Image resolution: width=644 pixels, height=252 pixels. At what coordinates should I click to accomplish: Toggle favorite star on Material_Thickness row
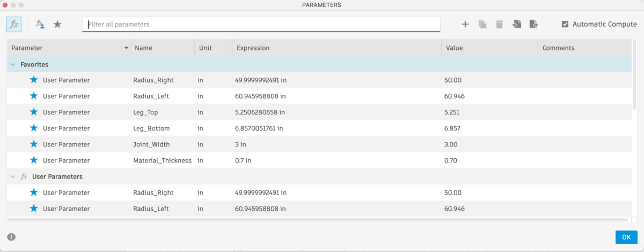(x=34, y=160)
